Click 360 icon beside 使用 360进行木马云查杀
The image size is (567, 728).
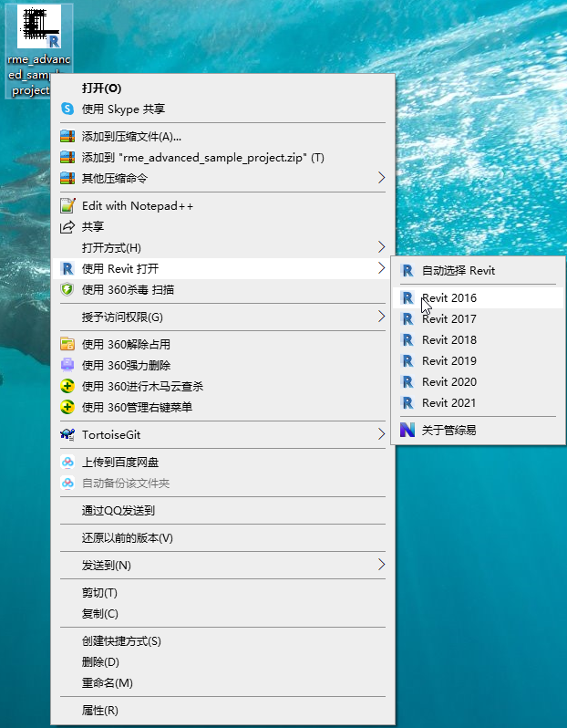[x=67, y=386]
